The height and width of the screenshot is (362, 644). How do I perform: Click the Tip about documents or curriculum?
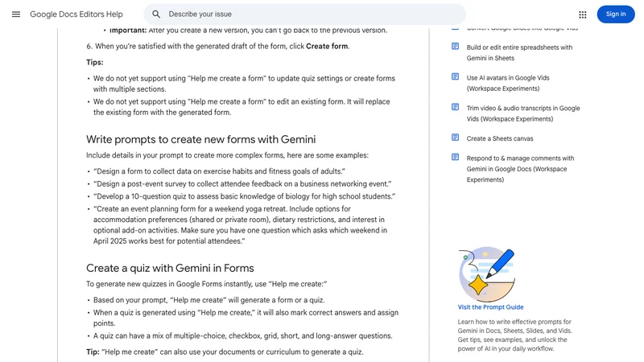(225, 352)
